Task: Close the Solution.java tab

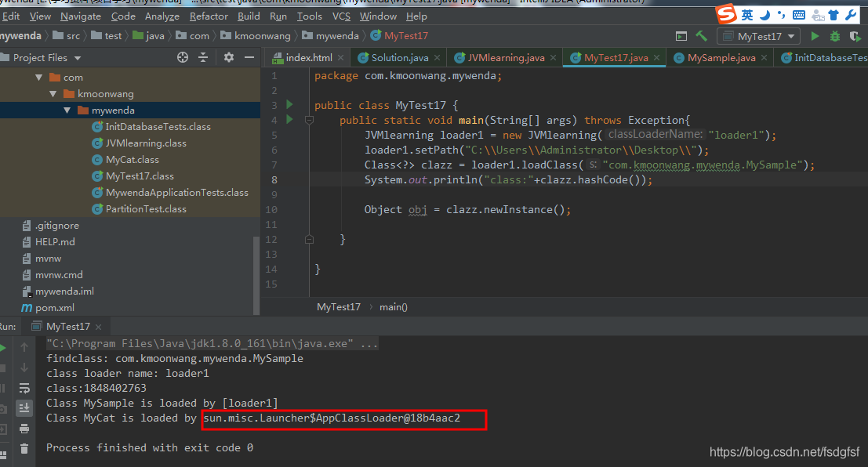Action: click(438, 57)
